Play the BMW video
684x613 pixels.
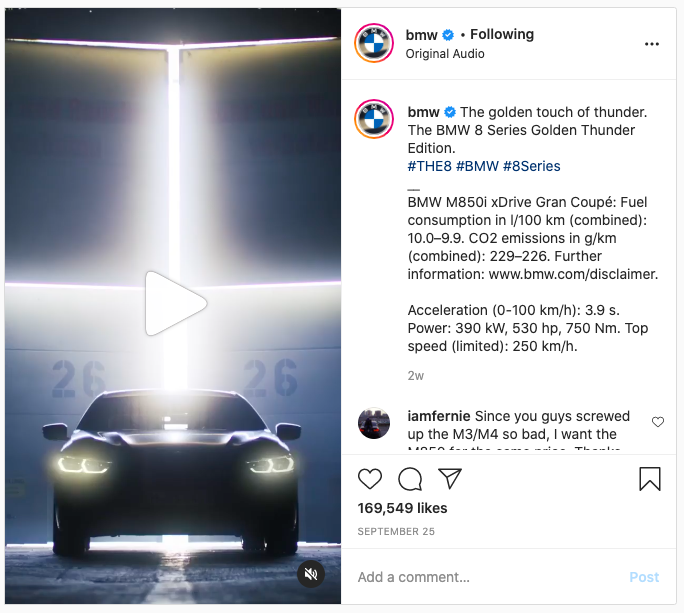pos(175,304)
